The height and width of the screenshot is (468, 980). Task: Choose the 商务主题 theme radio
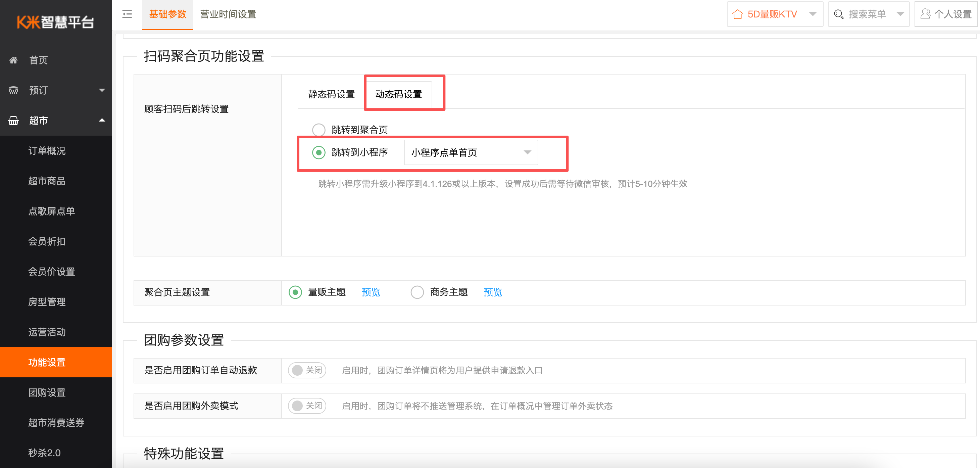[x=417, y=292]
